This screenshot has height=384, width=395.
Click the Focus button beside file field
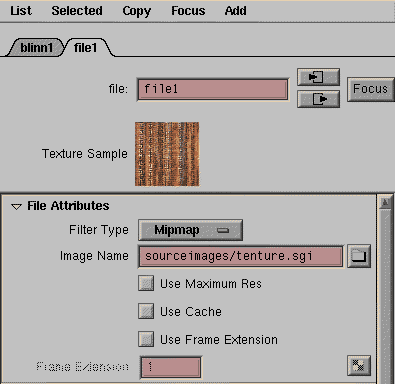pyautogui.click(x=370, y=89)
